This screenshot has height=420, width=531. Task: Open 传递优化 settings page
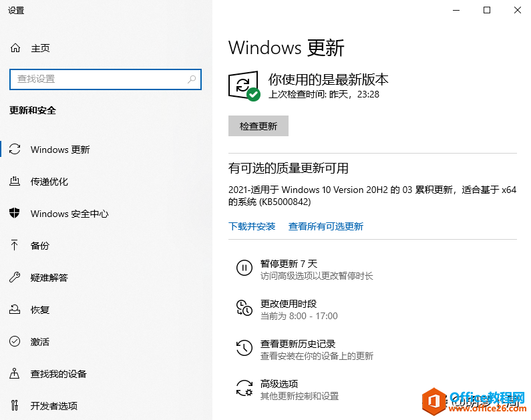pos(49,182)
